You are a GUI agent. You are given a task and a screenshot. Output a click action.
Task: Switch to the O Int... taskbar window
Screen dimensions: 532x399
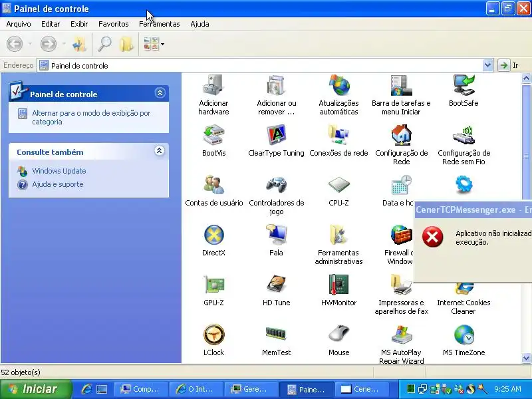coord(196,389)
